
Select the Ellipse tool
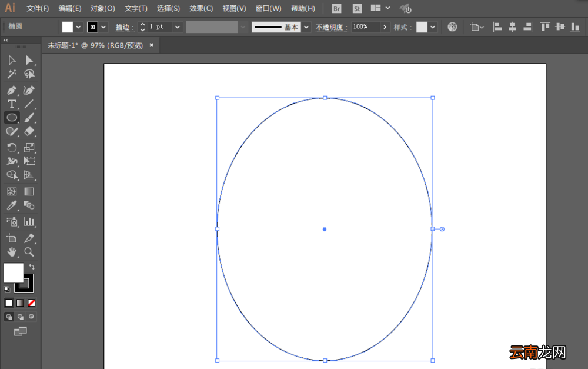click(x=12, y=118)
